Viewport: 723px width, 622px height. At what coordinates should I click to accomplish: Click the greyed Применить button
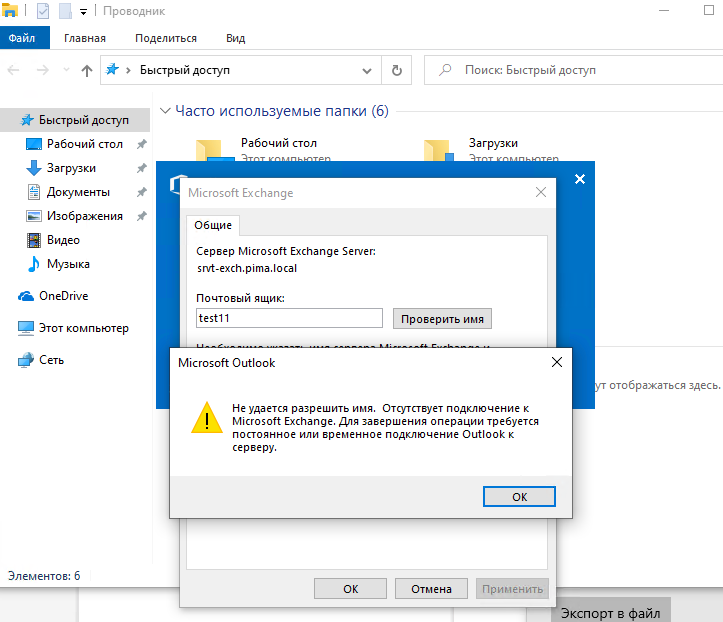coord(512,589)
